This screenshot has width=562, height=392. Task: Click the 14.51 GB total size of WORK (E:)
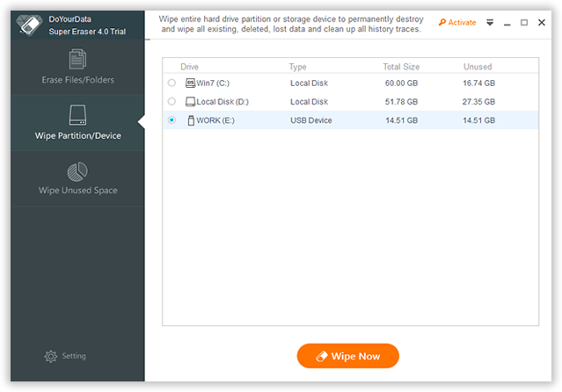click(401, 120)
